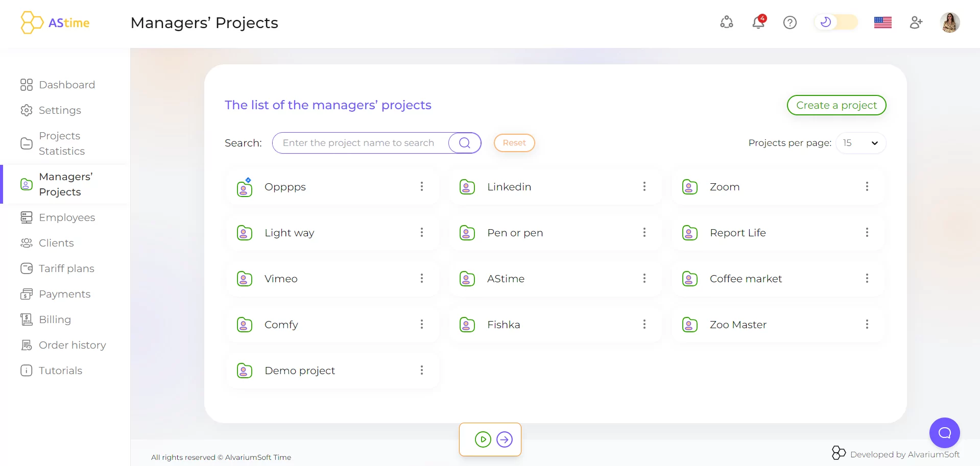
Task: Open the chat support bubble
Action: [944, 433]
